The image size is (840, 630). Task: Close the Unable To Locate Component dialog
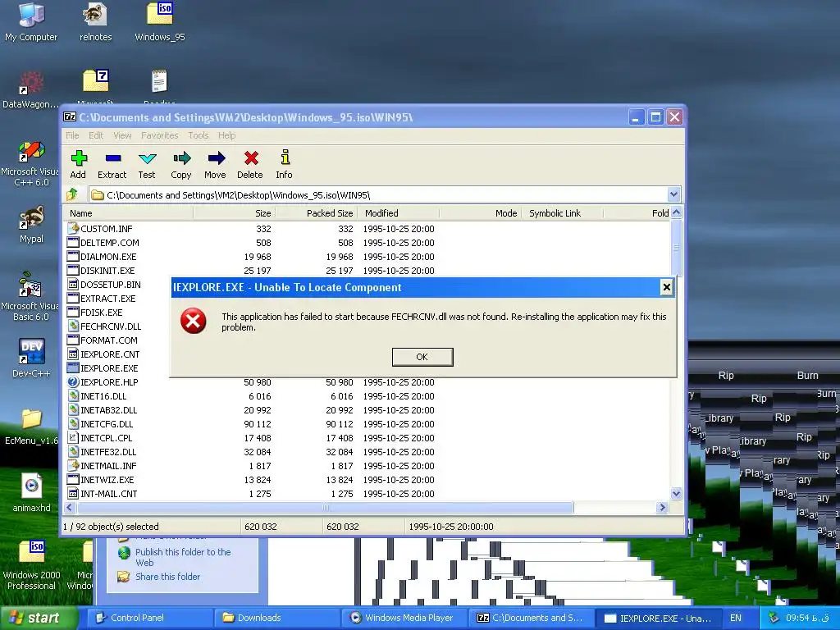pos(666,287)
